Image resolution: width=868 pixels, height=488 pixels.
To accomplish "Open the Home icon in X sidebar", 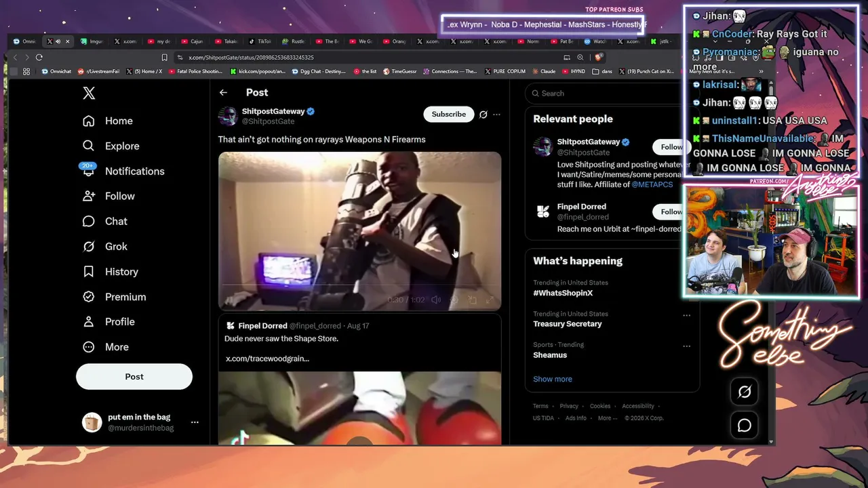I will (89, 121).
